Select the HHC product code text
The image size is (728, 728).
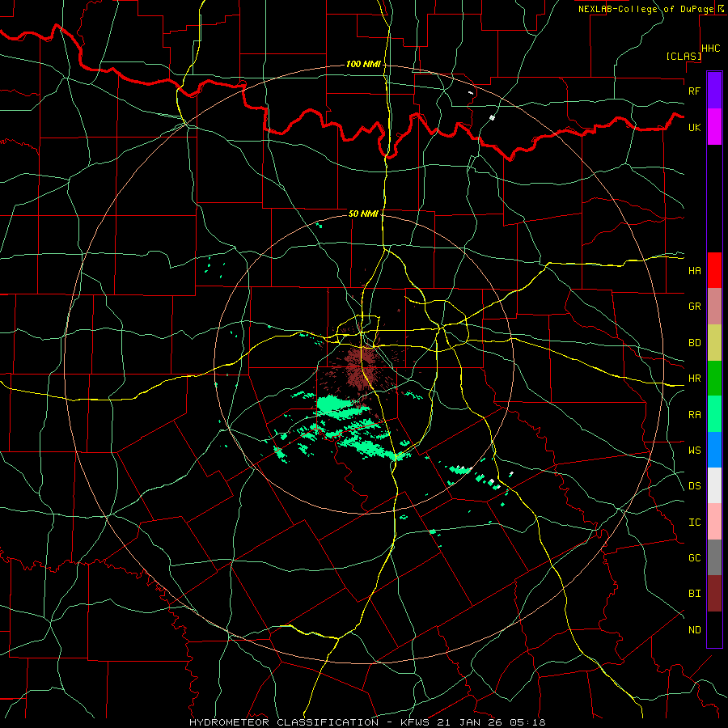[x=711, y=49]
